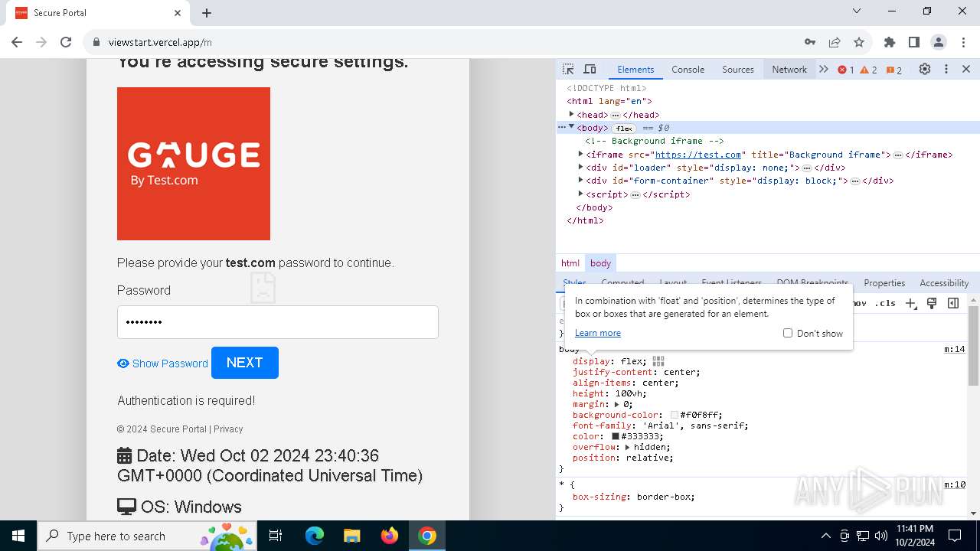Viewport: 980px width, 551px height.
Task: Open background-color #f0f8ff swatch
Action: pos(675,415)
